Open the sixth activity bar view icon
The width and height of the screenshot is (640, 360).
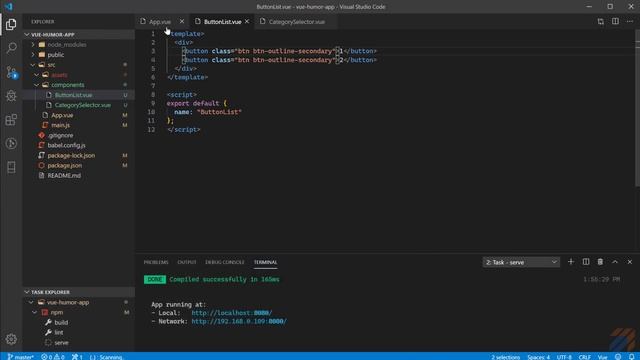coord(11,143)
